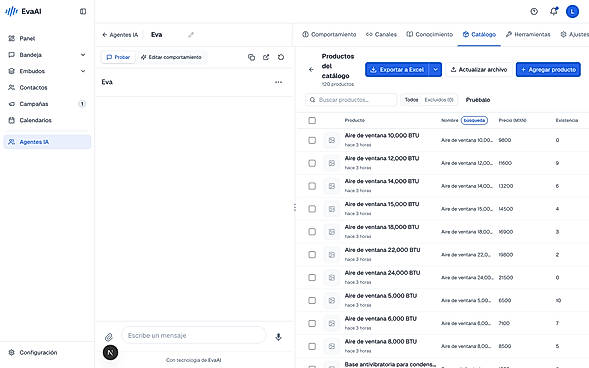Filter products by Todos
The height and width of the screenshot is (368, 589).
pos(411,100)
